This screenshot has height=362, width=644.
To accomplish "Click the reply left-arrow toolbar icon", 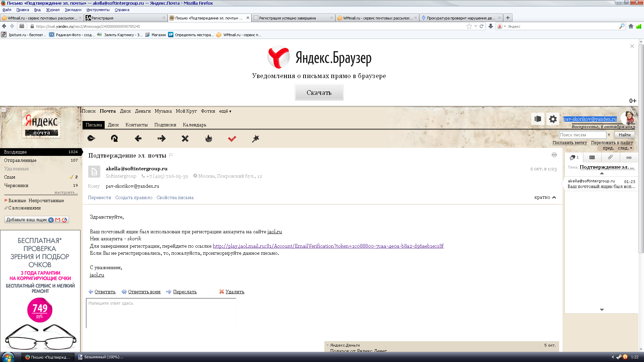I will pyautogui.click(x=138, y=138).
